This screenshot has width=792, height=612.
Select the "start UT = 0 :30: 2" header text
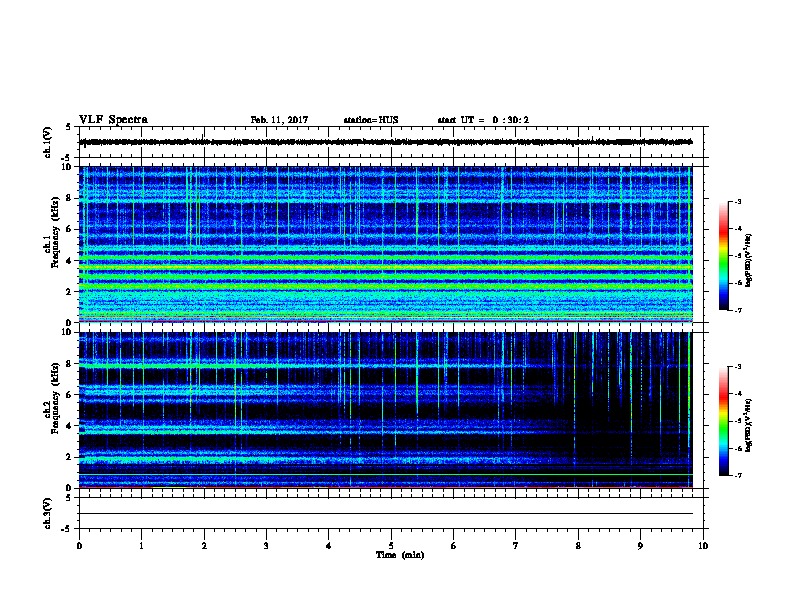(483, 120)
